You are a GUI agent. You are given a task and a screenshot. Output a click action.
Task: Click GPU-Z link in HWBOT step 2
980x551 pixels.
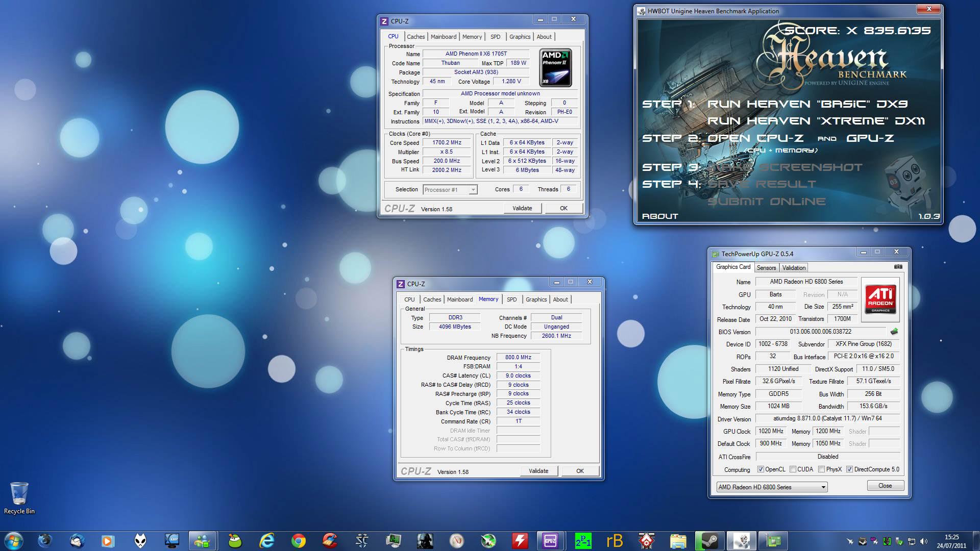coord(870,138)
